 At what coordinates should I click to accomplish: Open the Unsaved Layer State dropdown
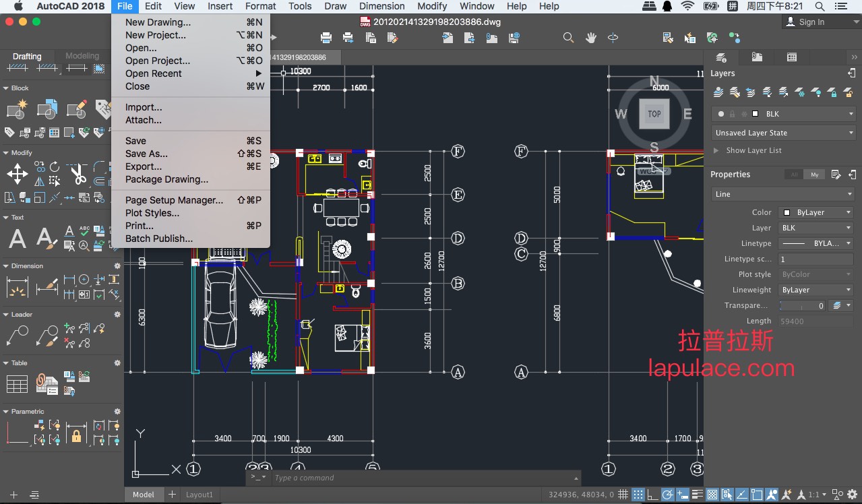pos(783,133)
